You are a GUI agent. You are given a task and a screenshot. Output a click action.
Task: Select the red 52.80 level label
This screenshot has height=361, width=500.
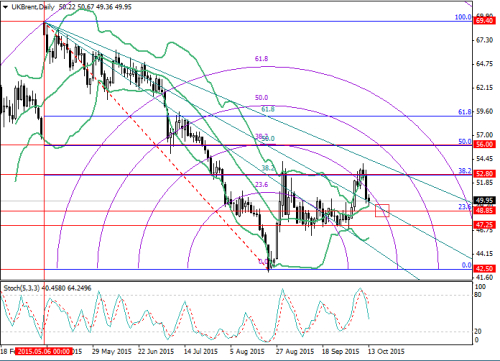point(484,174)
